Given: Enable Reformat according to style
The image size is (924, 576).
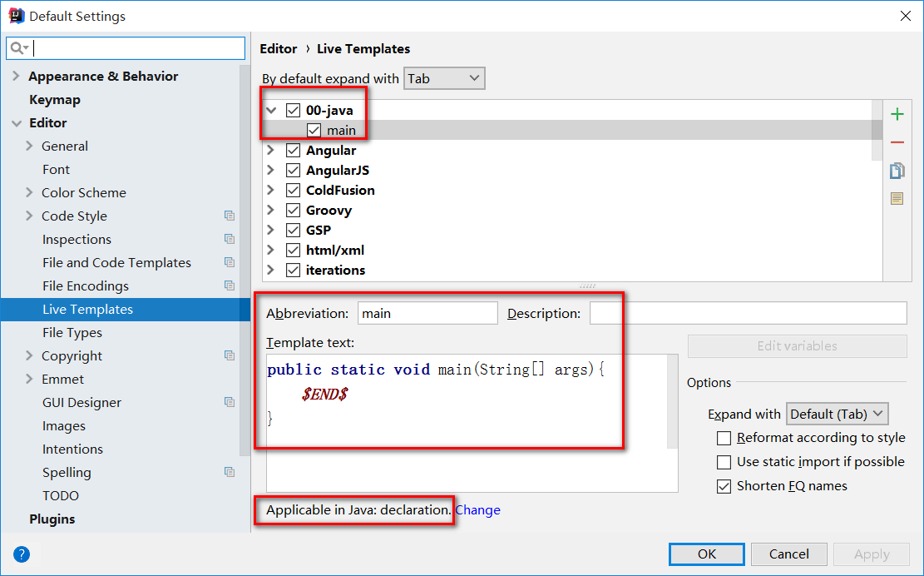Looking at the screenshot, I should tap(724, 438).
